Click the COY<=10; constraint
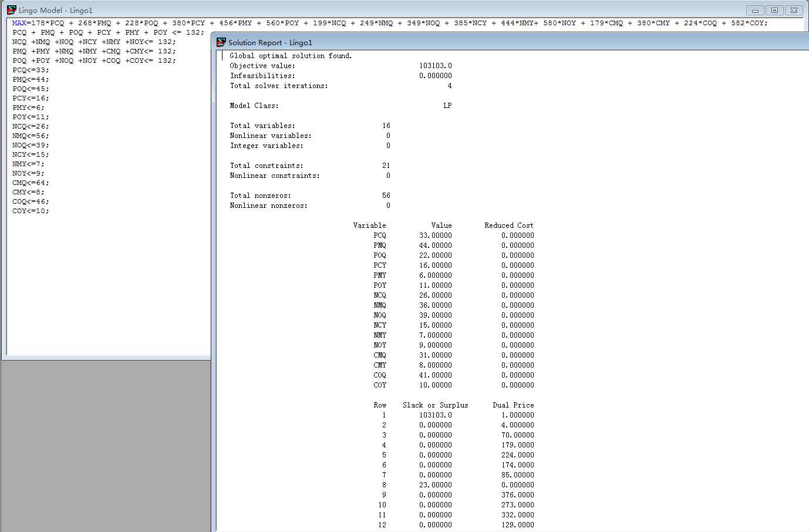 [x=31, y=211]
